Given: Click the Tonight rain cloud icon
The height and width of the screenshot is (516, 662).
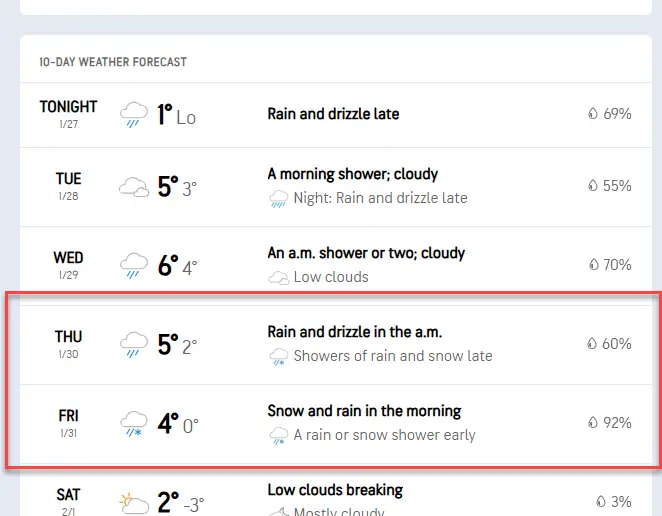Looking at the screenshot, I should tap(134, 115).
